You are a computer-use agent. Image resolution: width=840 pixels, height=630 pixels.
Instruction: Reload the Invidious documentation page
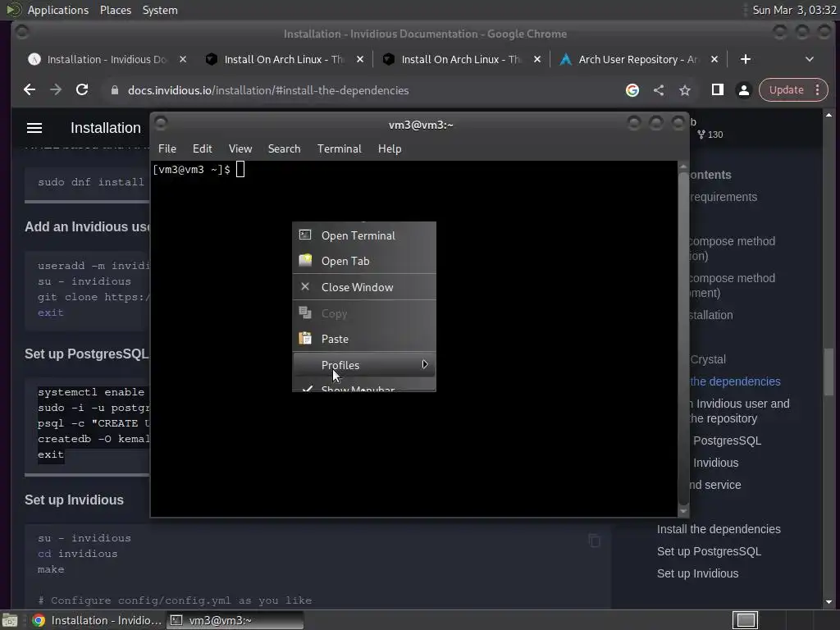click(82, 90)
